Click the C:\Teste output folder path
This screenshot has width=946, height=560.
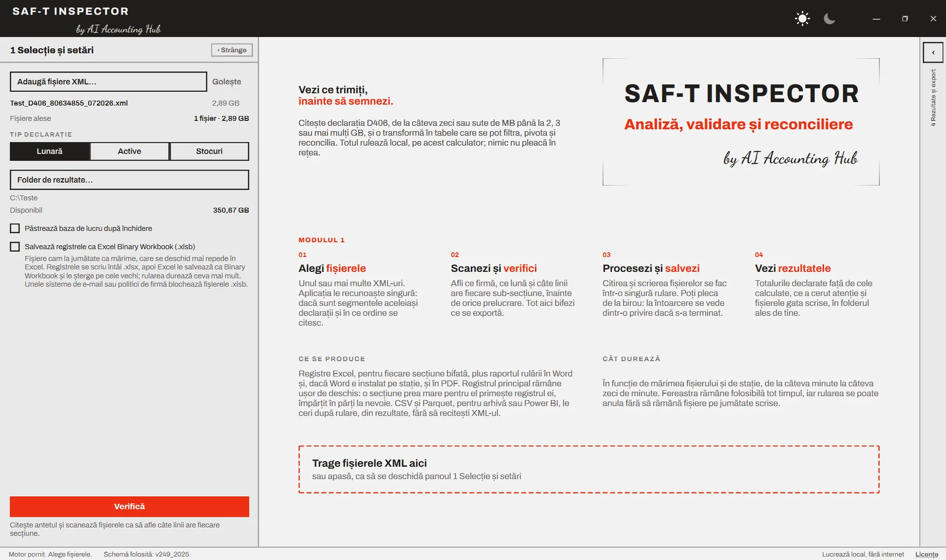24,198
